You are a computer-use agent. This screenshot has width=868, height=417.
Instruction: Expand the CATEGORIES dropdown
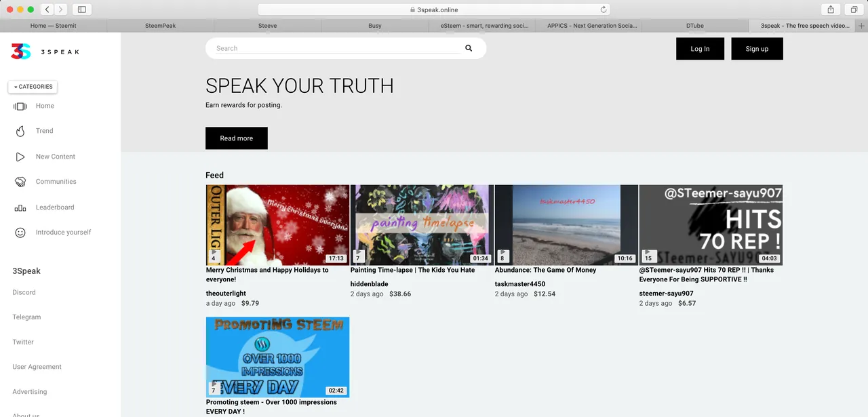click(33, 87)
